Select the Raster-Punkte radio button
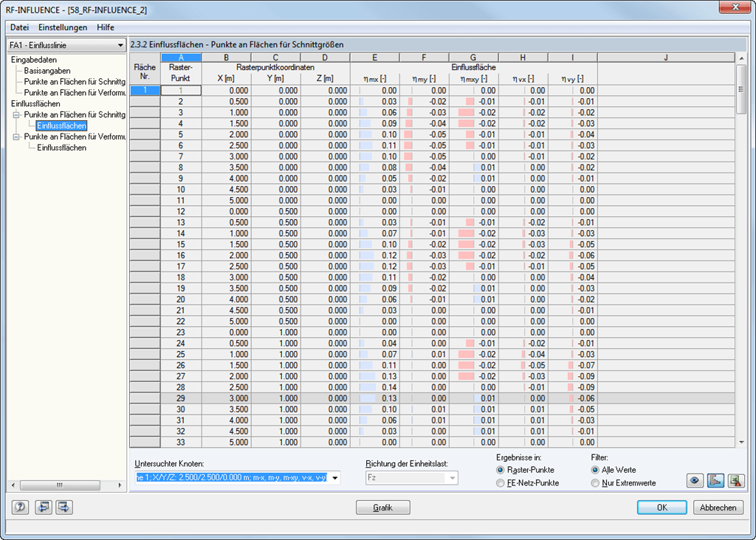This screenshot has width=756, height=540. click(501, 470)
